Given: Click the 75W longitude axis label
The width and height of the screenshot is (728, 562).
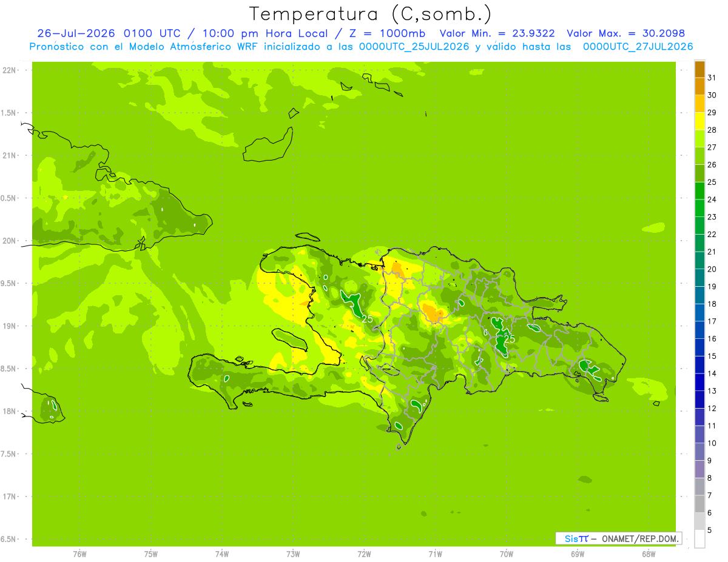Looking at the screenshot, I should pos(151,554).
